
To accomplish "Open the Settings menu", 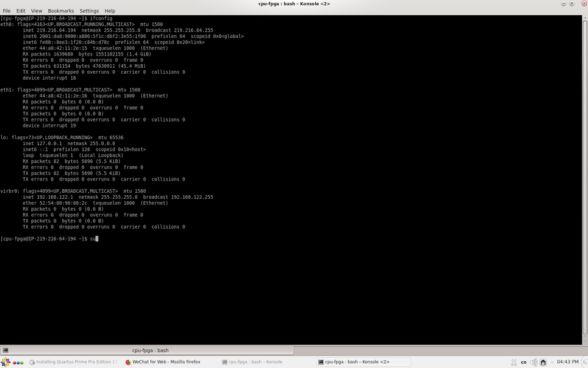I will click(x=89, y=11).
